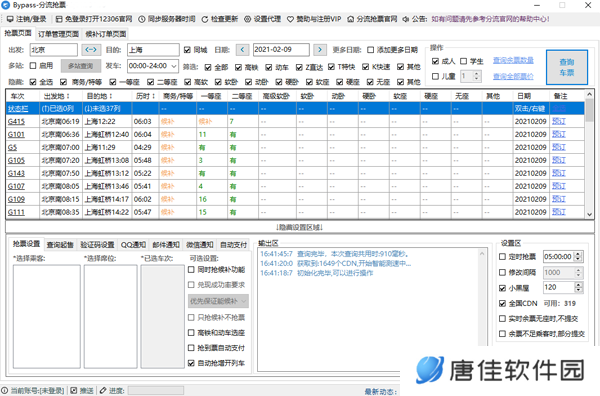
Task: Check the 学生 passenger checkbox
Action: coord(463,61)
